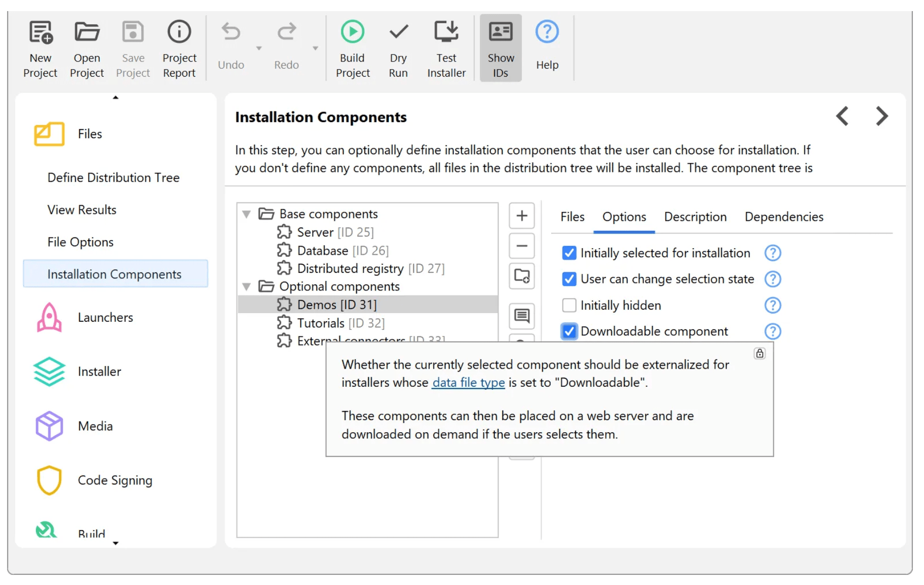Start Build Project

[x=353, y=49]
